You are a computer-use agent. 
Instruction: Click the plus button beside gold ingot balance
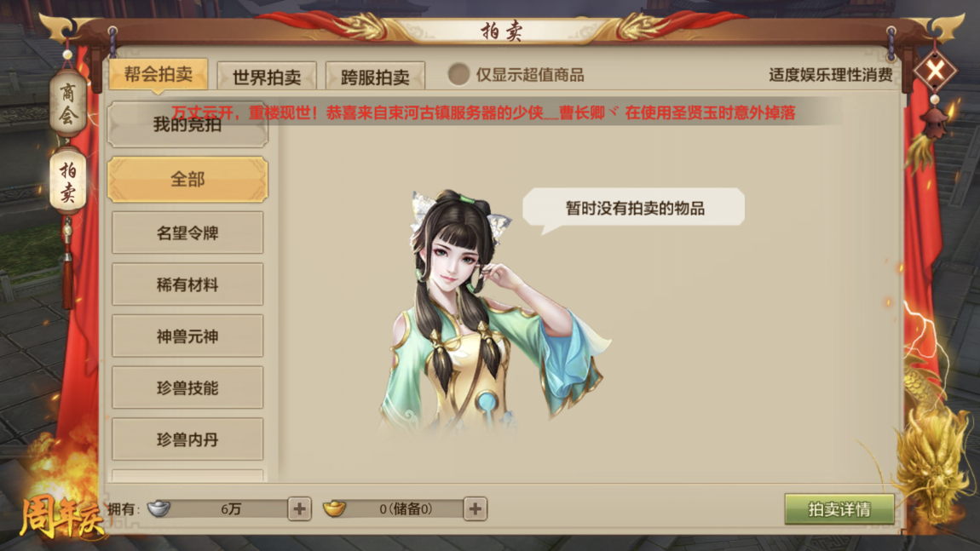click(x=475, y=509)
